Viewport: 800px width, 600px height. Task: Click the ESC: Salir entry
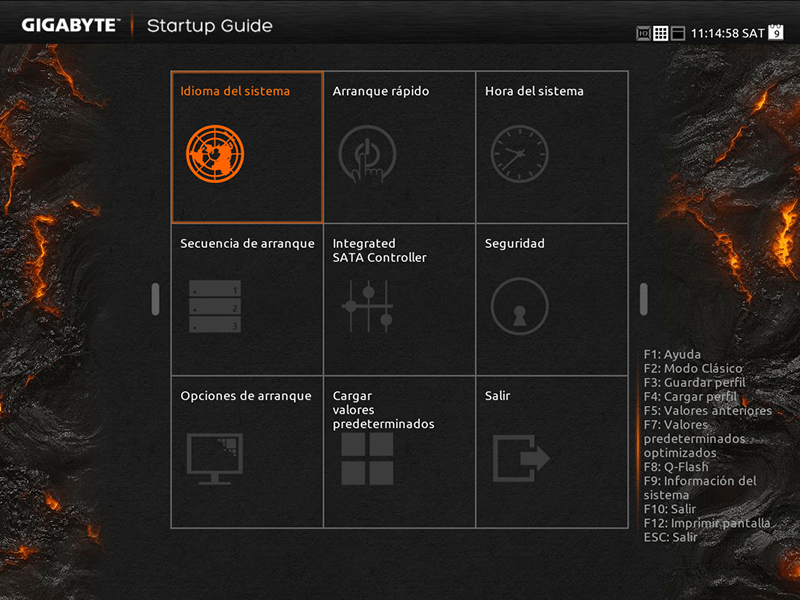(x=670, y=537)
